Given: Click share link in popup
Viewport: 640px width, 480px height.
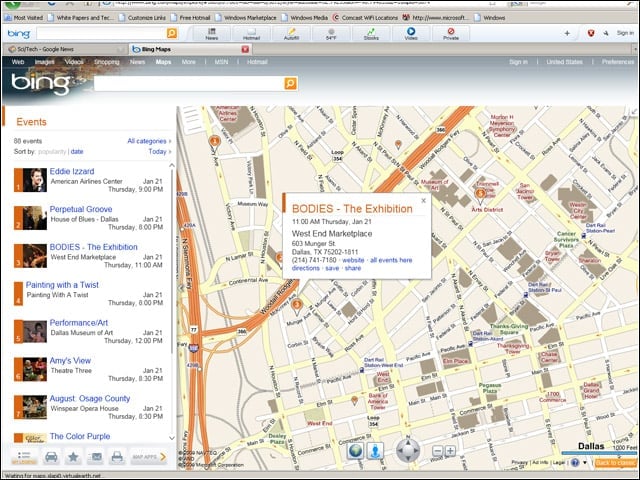Looking at the screenshot, I should [x=353, y=268].
